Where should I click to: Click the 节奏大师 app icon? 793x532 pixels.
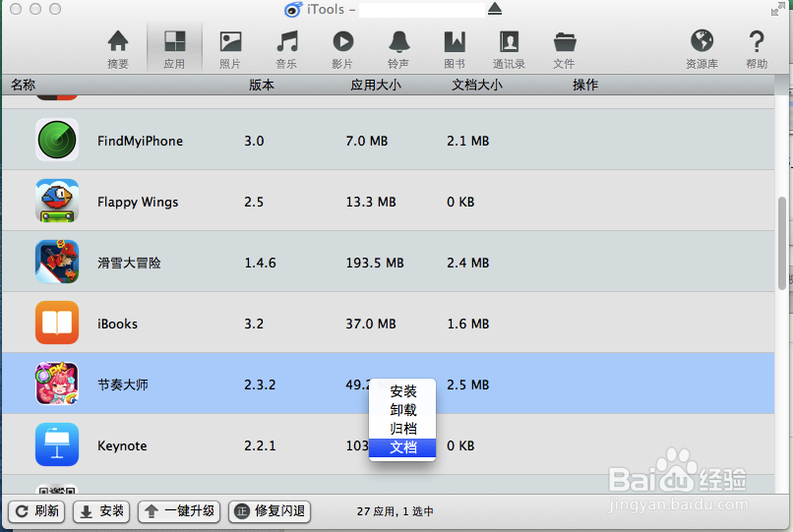[x=57, y=384]
